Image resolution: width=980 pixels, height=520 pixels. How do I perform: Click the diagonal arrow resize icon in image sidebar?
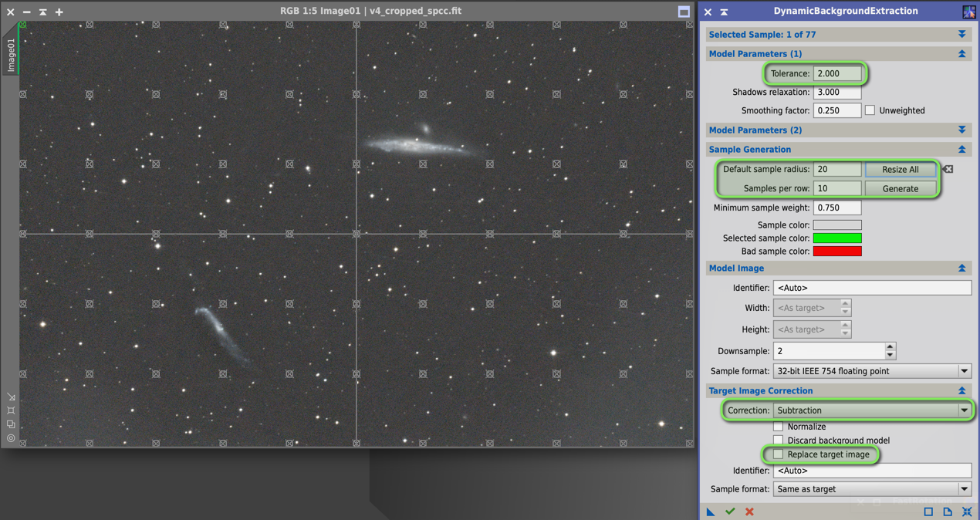tap(11, 397)
